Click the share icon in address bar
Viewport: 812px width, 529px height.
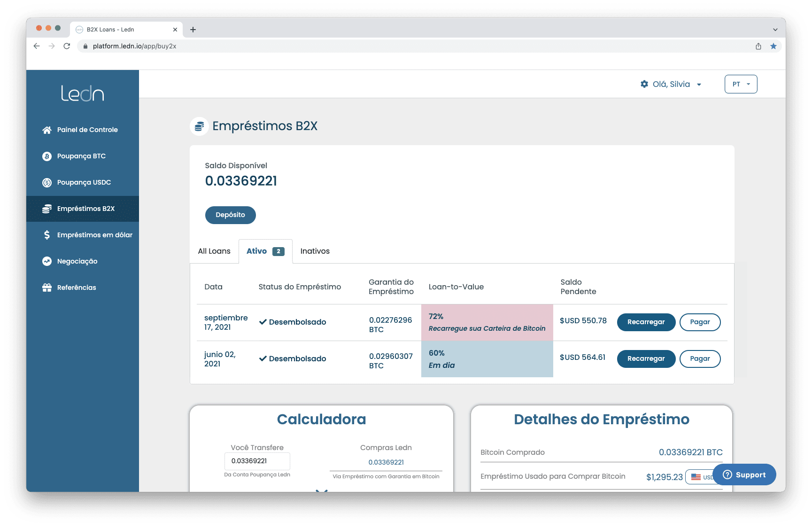(x=758, y=46)
